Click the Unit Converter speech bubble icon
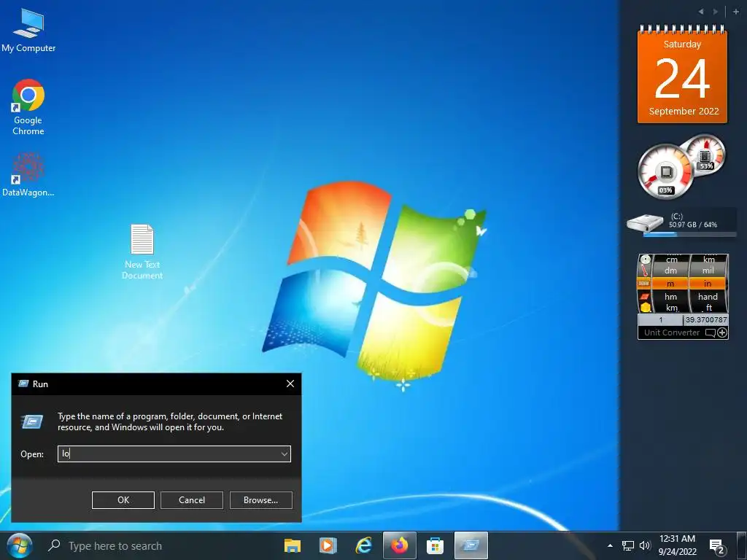The image size is (747, 560). pyautogui.click(x=711, y=332)
